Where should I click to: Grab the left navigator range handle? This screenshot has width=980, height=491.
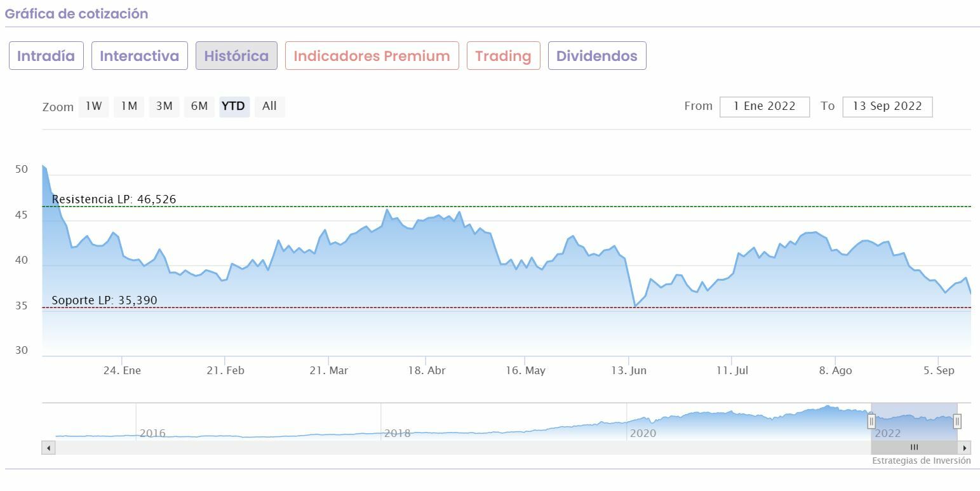[871, 420]
